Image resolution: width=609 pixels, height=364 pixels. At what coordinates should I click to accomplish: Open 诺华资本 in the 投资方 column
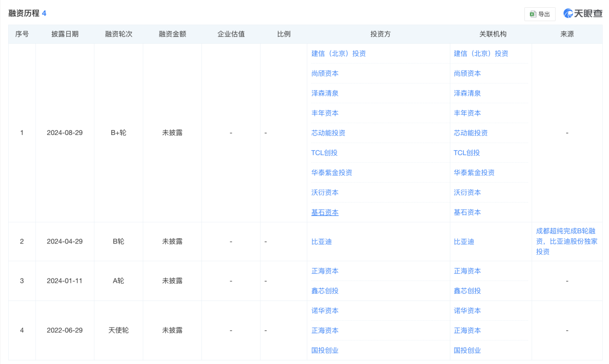pyautogui.click(x=325, y=311)
